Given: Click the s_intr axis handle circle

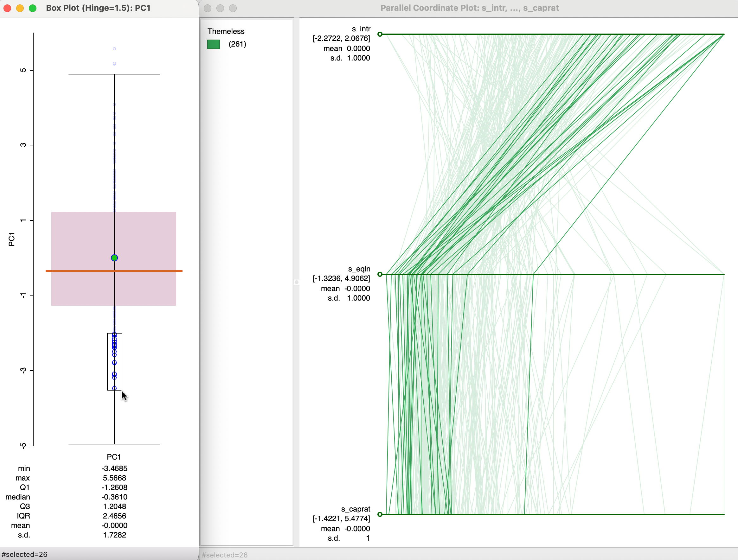Looking at the screenshot, I should pos(380,34).
